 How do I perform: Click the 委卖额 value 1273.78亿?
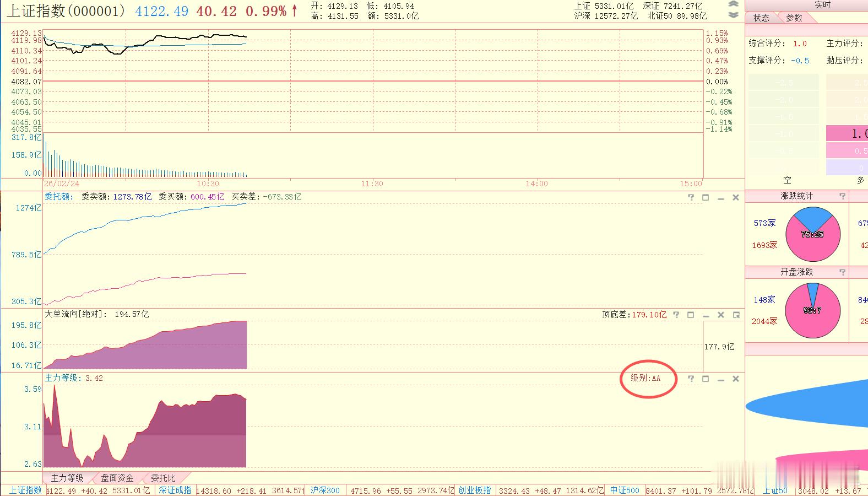[132, 197]
